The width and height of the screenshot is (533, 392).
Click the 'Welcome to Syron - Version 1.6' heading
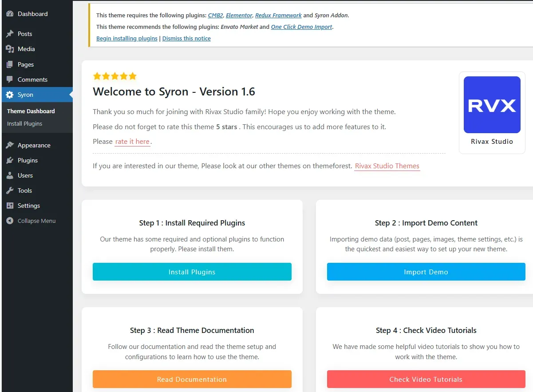[x=174, y=91]
